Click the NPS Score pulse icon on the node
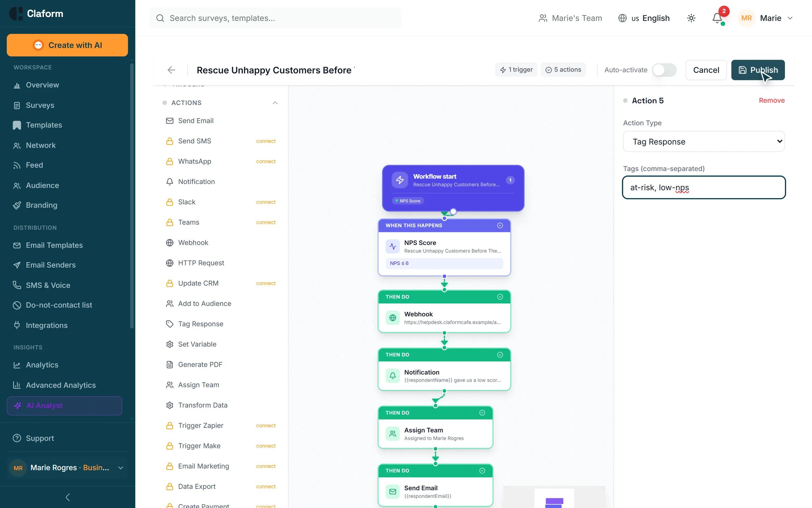The width and height of the screenshot is (812, 508). 392,246
